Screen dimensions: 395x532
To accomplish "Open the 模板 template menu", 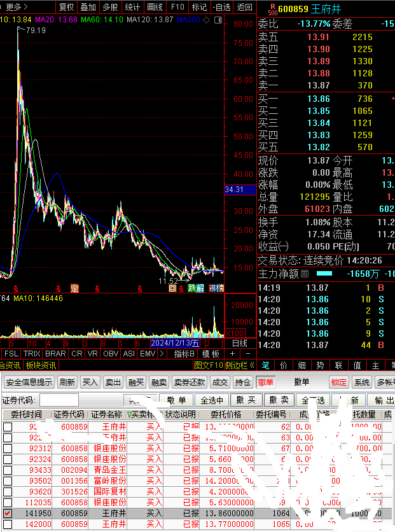I will 211,354.
